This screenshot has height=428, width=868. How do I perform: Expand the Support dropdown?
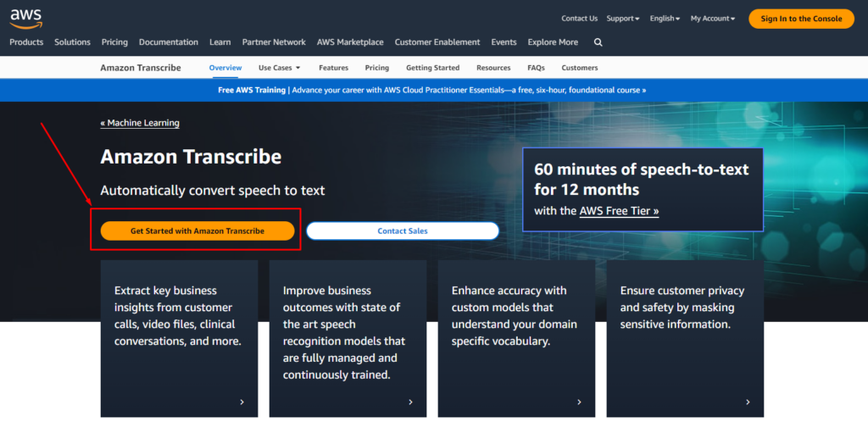pyautogui.click(x=623, y=19)
